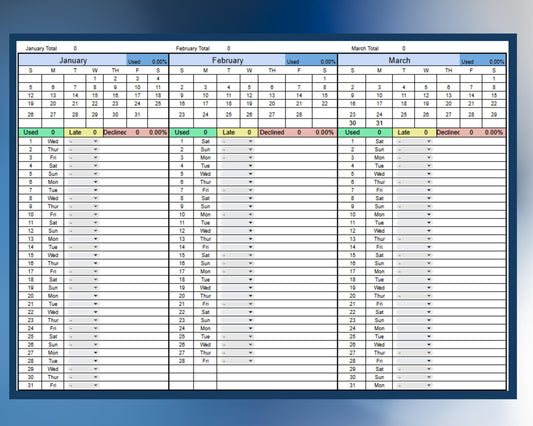Click the green Used cell under March calendar

(365, 133)
